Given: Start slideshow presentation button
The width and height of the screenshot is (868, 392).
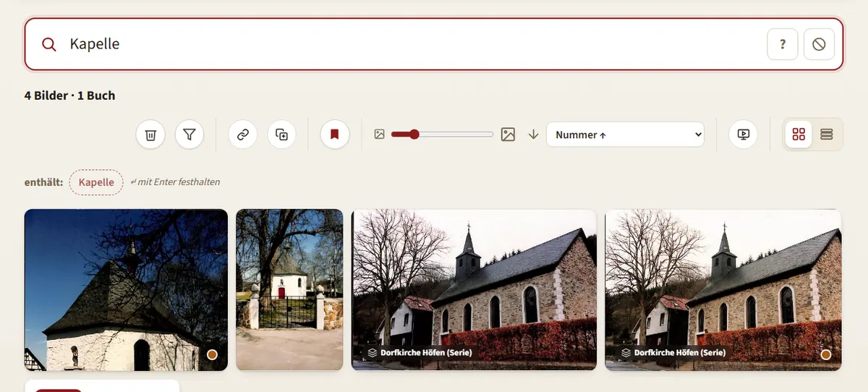Looking at the screenshot, I should pos(743,135).
